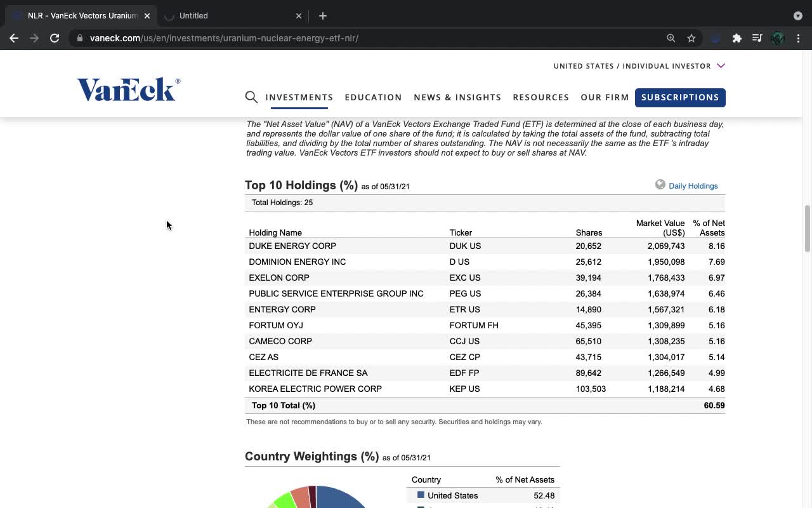This screenshot has height=508, width=812.
Task: Click the Holding Name column header
Action: pyautogui.click(x=275, y=233)
